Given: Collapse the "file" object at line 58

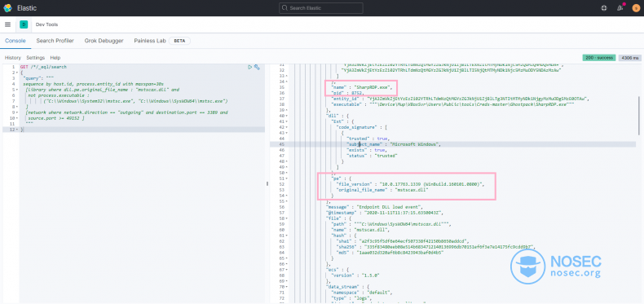Looking at the screenshot, I should click(x=286, y=218).
